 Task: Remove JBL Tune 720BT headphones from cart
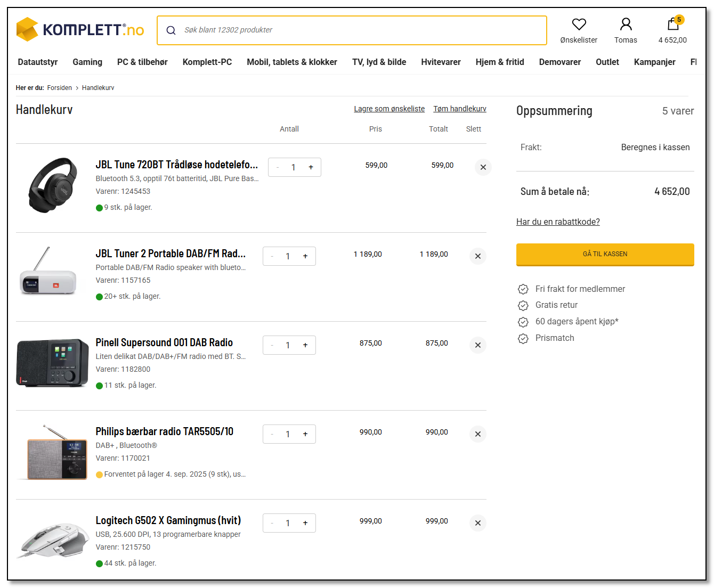point(483,167)
